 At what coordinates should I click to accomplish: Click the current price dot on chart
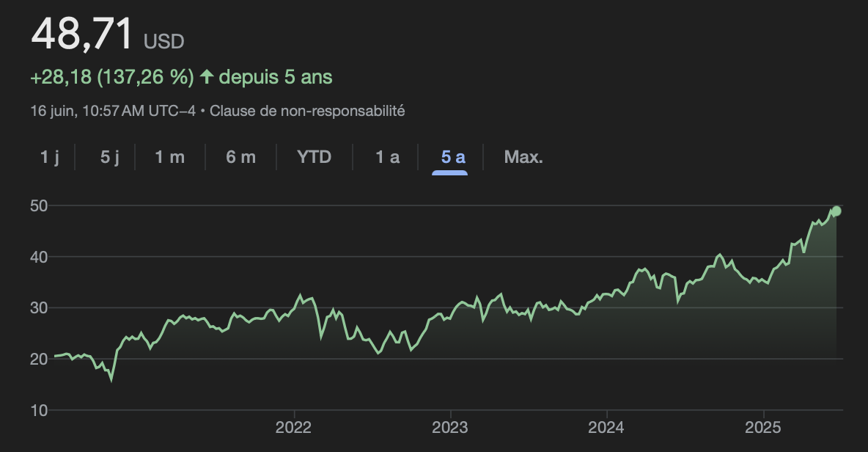[x=836, y=211]
